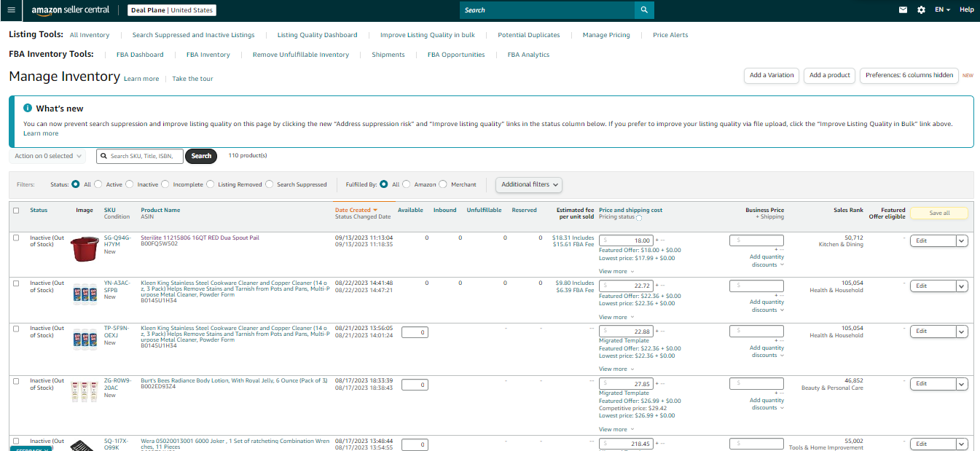Open Edit dropdown arrow for Sterilite pail
Screen dimensions: 980x451
tap(962, 241)
